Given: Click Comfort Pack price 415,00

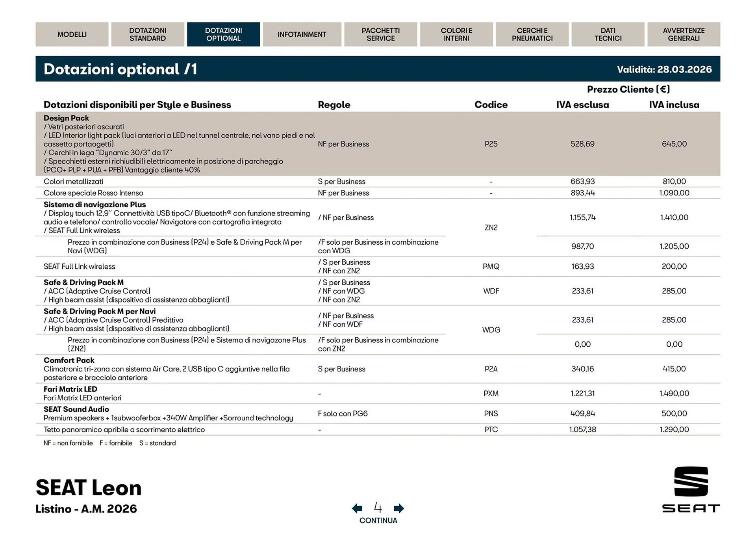Looking at the screenshot, I should coord(674,369).
